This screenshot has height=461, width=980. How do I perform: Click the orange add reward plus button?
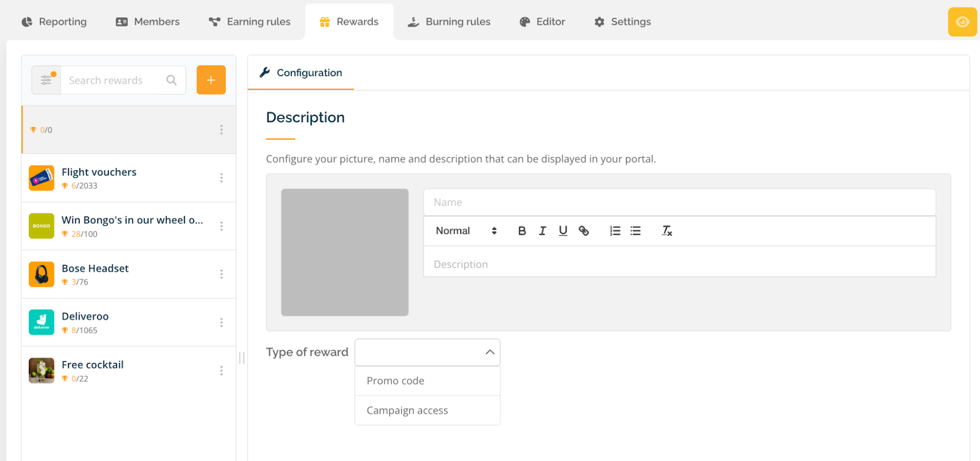211,80
